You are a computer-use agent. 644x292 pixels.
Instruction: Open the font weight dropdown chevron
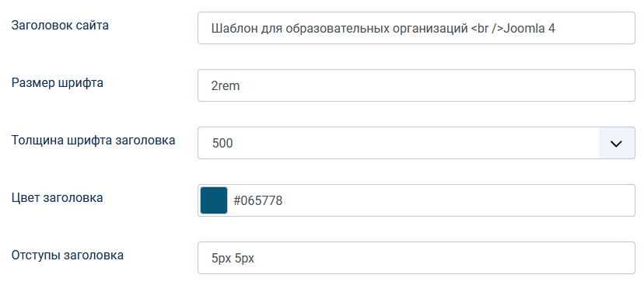(616, 143)
